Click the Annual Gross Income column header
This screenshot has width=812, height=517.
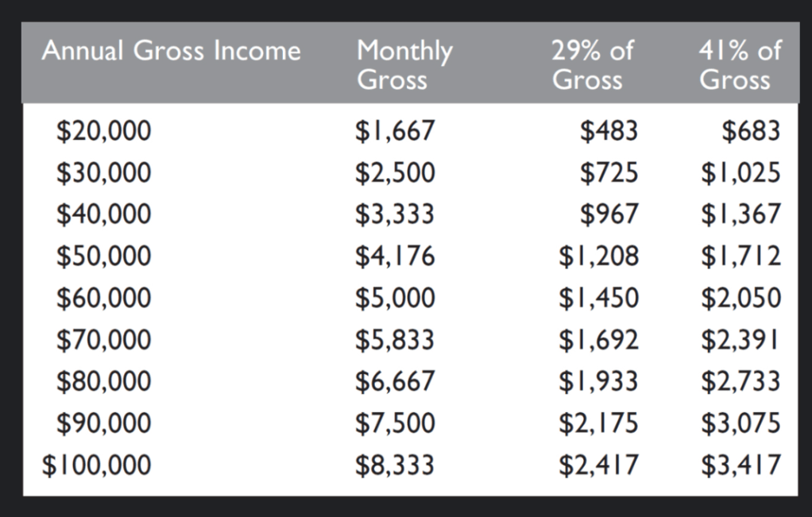click(x=172, y=52)
